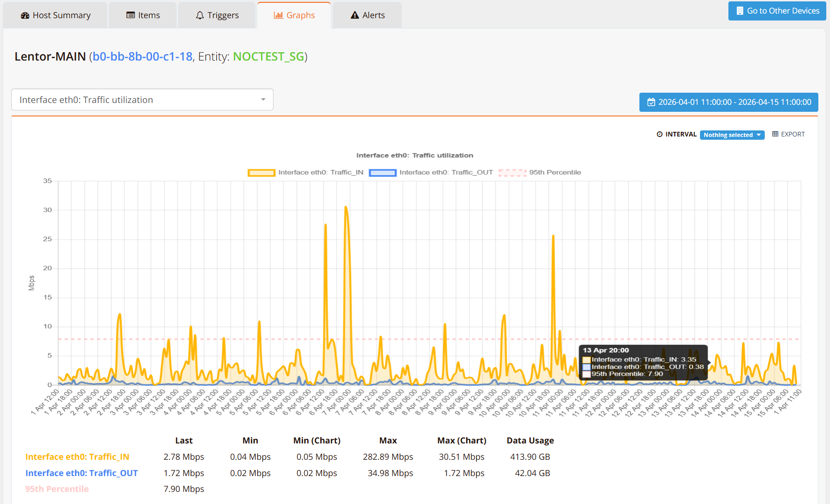The height and width of the screenshot is (504, 830).
Task: Open the date range picker
Action: (728, 102)
